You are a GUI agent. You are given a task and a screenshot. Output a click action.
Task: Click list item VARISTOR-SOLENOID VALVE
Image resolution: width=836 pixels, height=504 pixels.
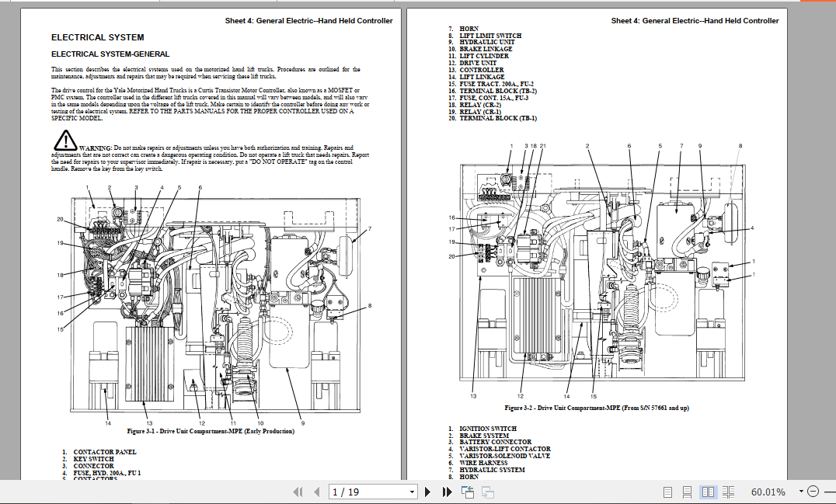coord(499,456)
